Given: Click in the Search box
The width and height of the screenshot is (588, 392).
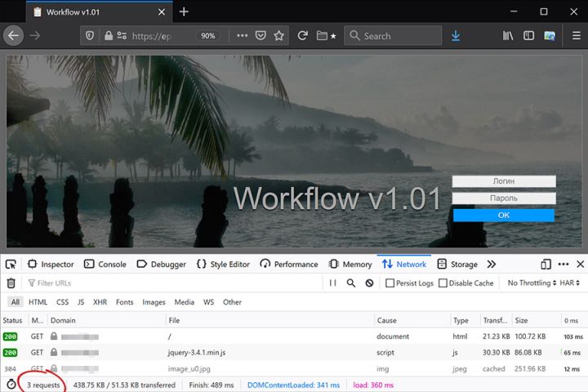Looking at the screenshot, I should [x=393, y=36].
